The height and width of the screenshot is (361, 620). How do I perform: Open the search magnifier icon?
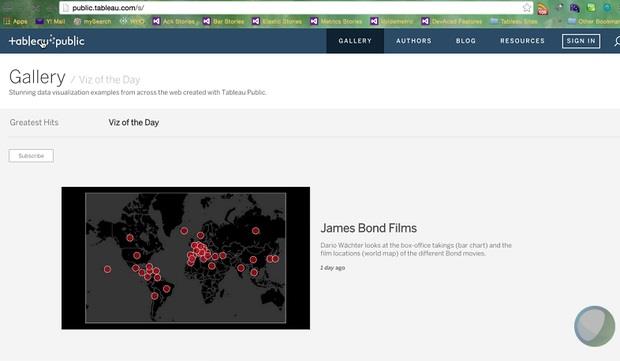click(617, 41)
